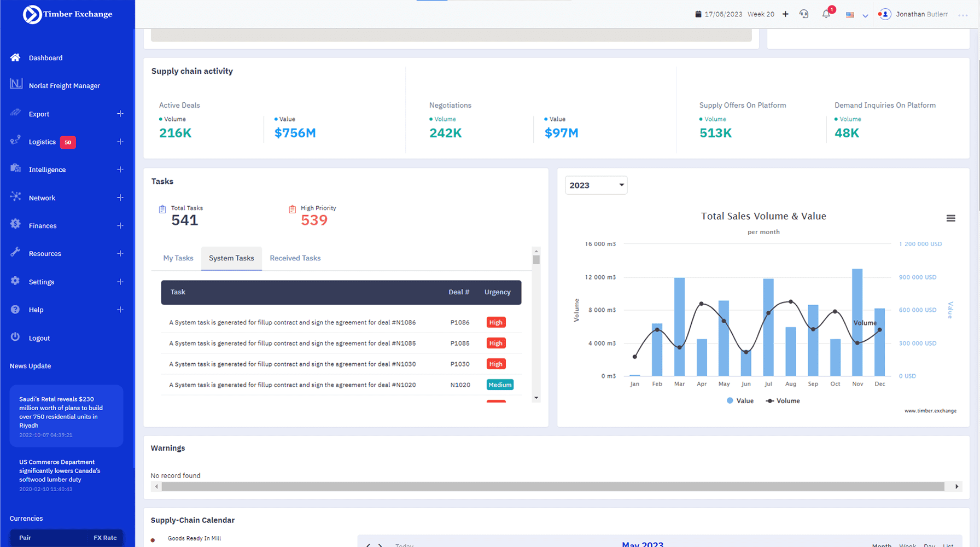Open the 2023 year dropdown
This screenshot has width=980, height=547.
[596, 185]
